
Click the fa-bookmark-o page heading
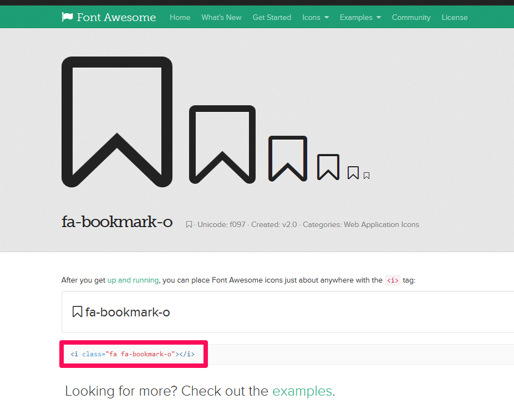pyautogui.click(x=117, y=222)
